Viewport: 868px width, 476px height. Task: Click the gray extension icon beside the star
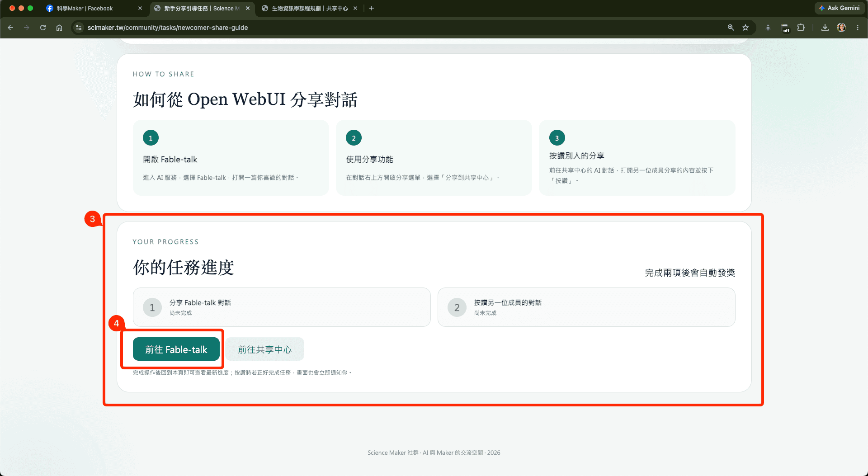(768, 28)
